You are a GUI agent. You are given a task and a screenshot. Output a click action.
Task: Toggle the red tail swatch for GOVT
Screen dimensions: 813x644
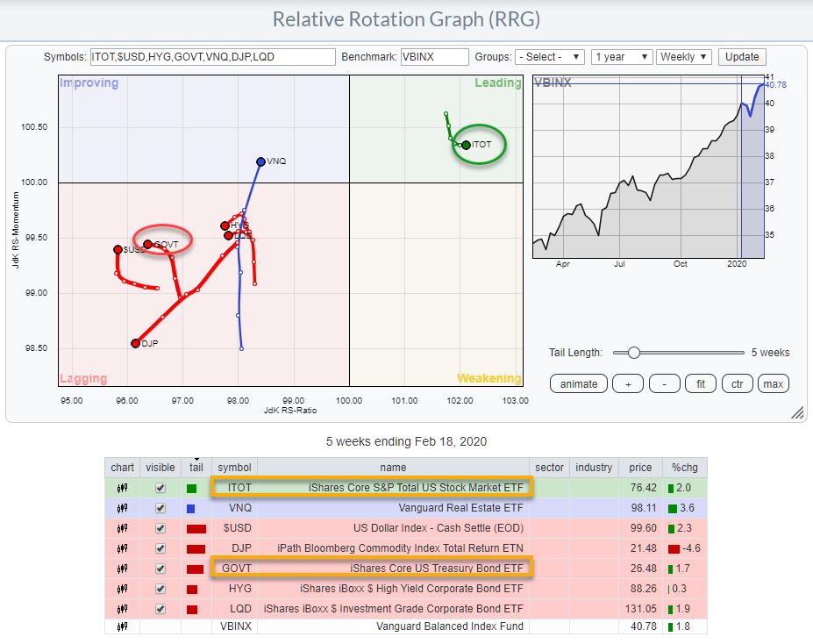(x=195, y=569)
